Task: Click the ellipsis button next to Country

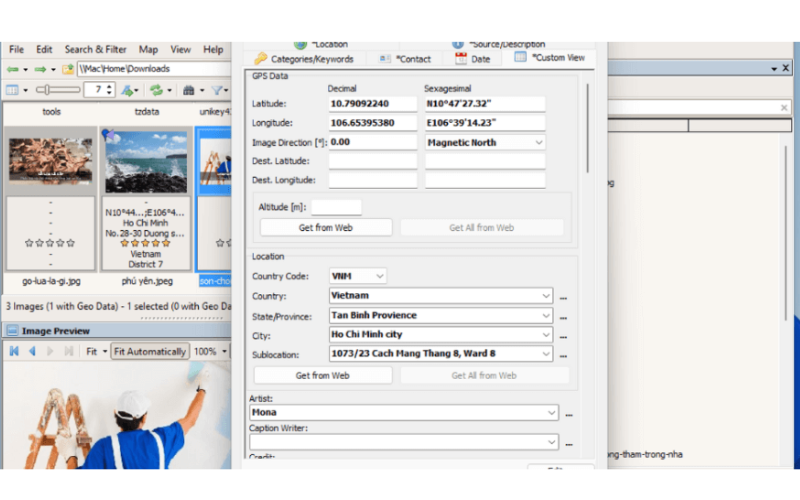Action: click(x=564, y=297)
